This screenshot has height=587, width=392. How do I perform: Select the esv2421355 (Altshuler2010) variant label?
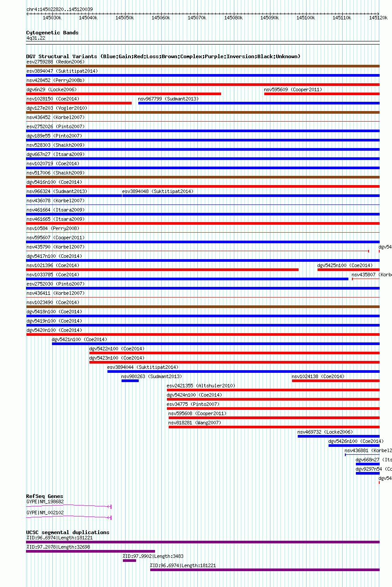point(201,386)
